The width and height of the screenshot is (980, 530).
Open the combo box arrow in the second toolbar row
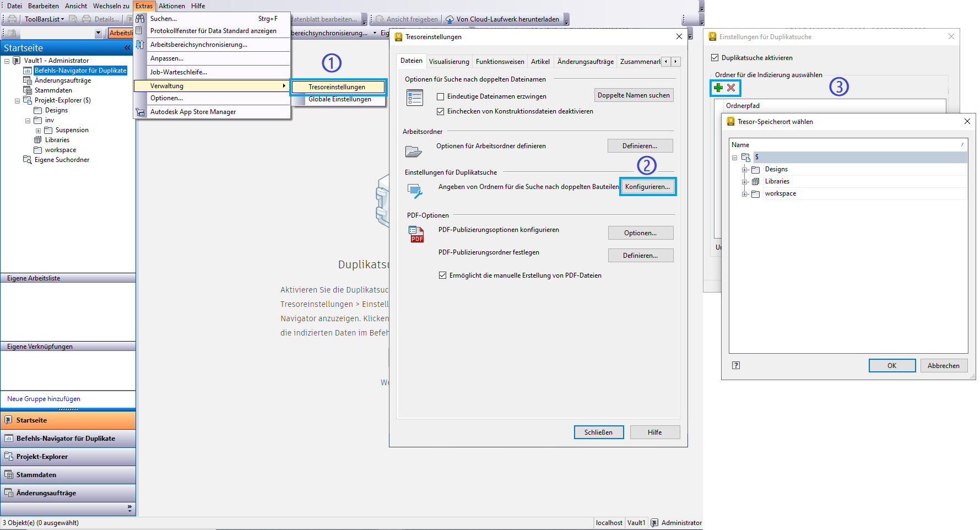[99, 33]
